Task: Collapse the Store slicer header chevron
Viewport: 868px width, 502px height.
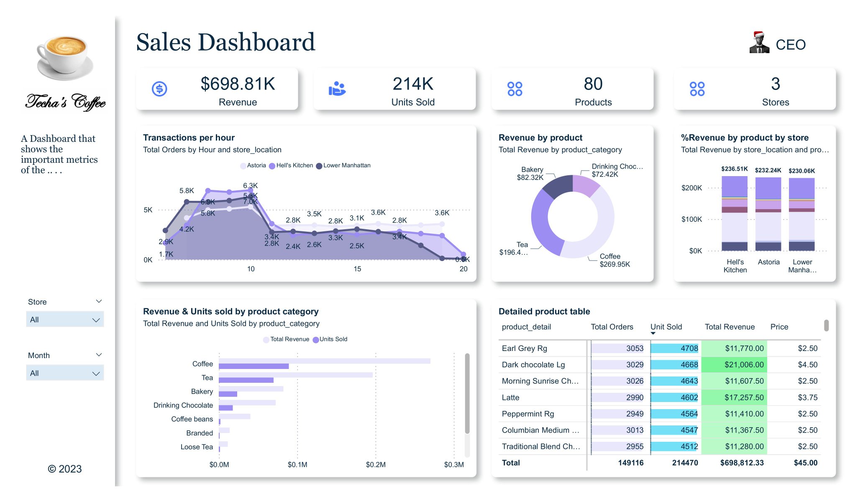Action: click(x=99, y=301)
